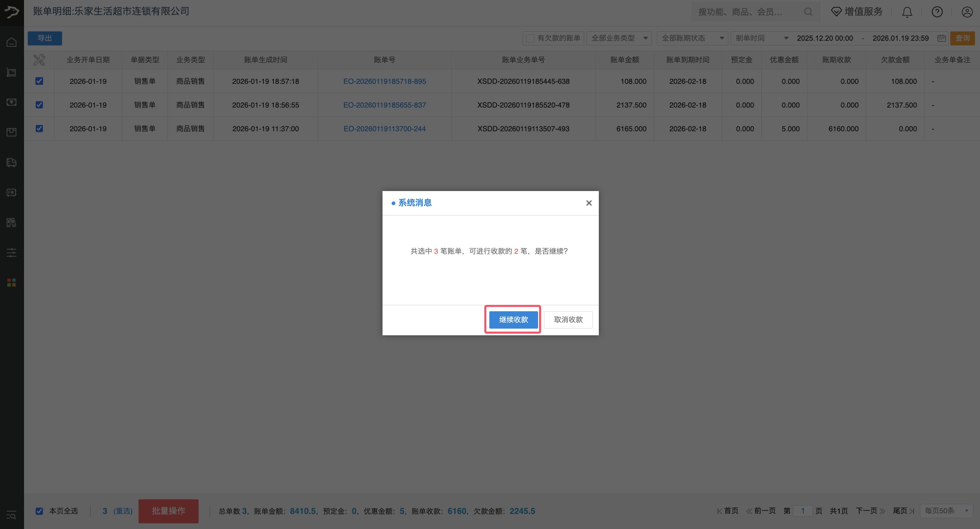Open the help question mark icon
Image resolution: width=980 pixels, height=529 pixels.
[x=937, y=12]
